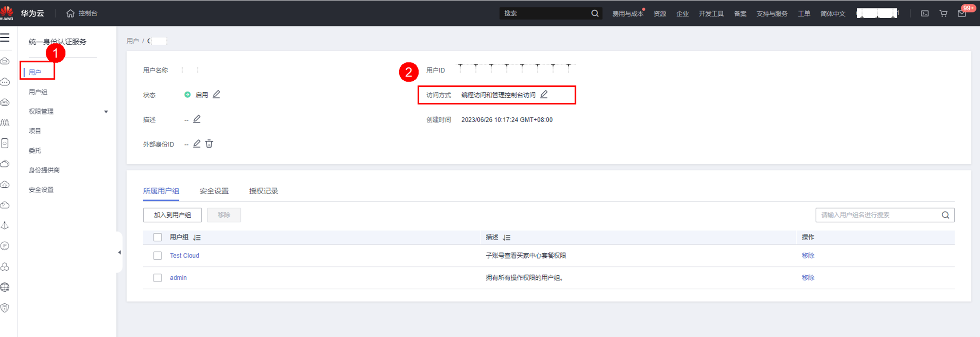Open the cloud shell terminal icon in header
This screenshot has width=980, height=337.
[x=925, y=13]
